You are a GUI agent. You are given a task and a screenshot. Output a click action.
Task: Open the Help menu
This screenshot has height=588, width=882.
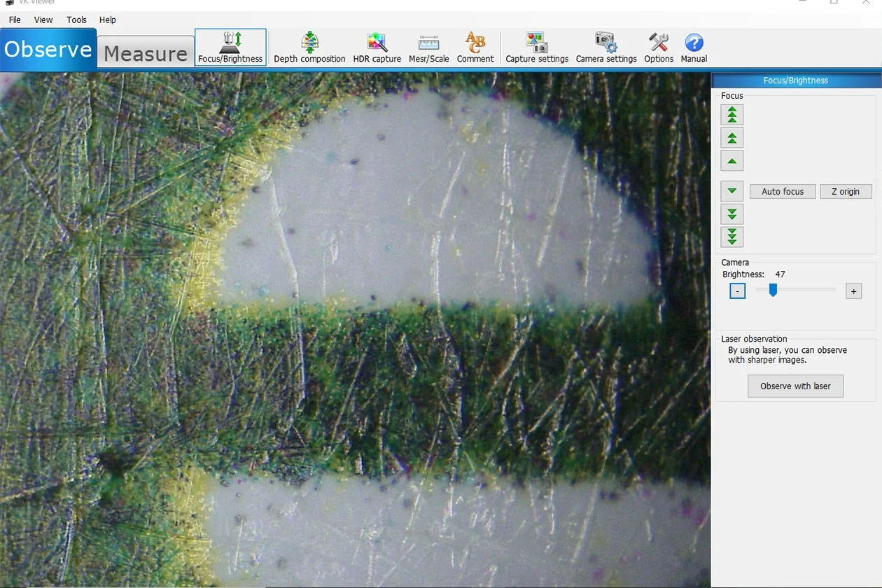tap(108, 20)
